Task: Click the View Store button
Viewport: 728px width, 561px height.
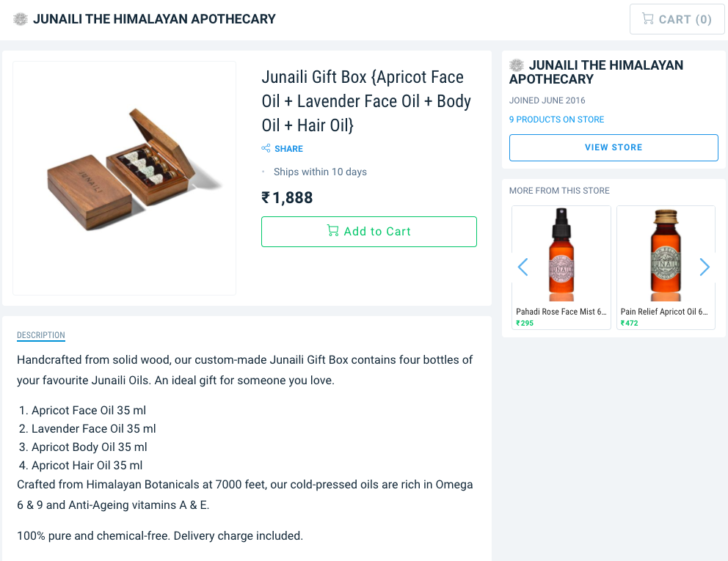Action: 614,147
